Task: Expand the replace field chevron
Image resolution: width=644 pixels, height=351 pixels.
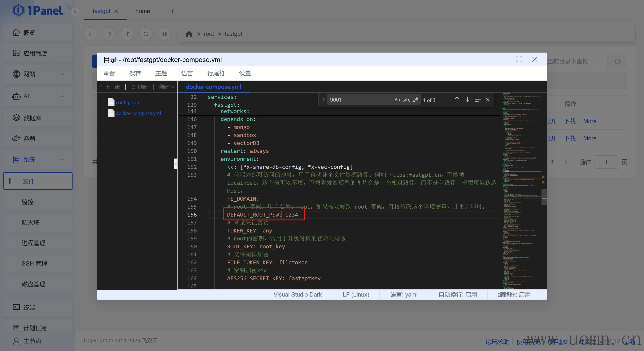Action: pos(323,100)
